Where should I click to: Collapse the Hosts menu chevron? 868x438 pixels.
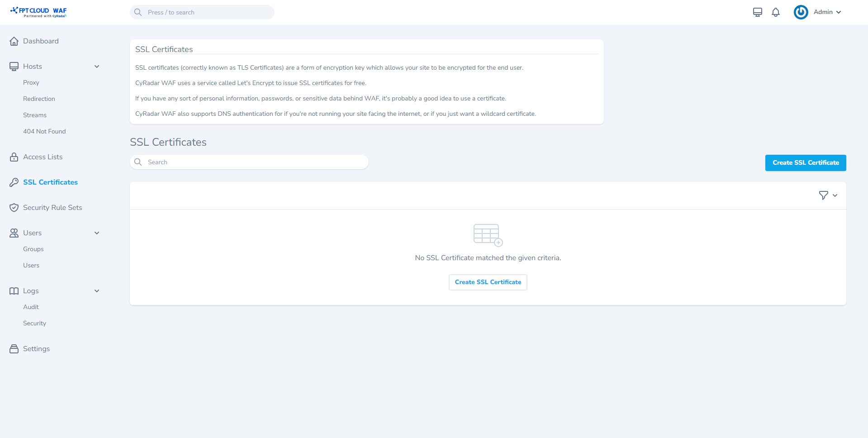click(x=97, y=67)
